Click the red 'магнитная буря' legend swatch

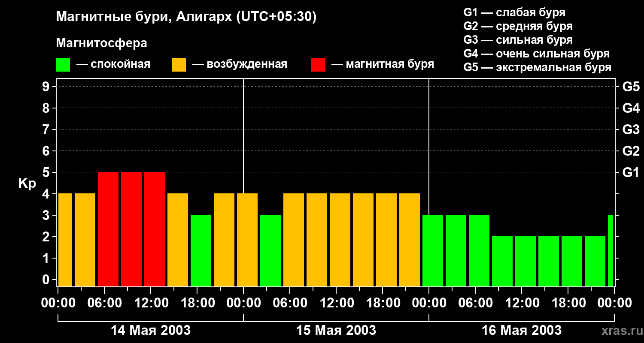pos(318,65)
